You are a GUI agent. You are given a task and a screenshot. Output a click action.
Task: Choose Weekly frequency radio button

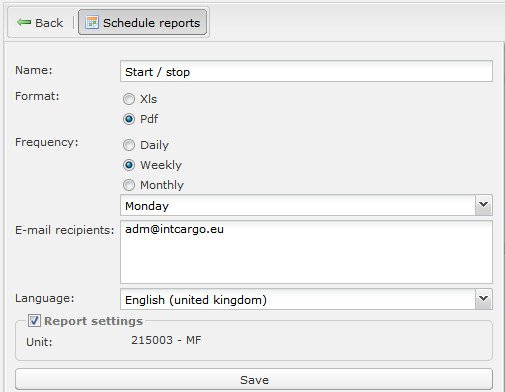click(x=129, y=165)
